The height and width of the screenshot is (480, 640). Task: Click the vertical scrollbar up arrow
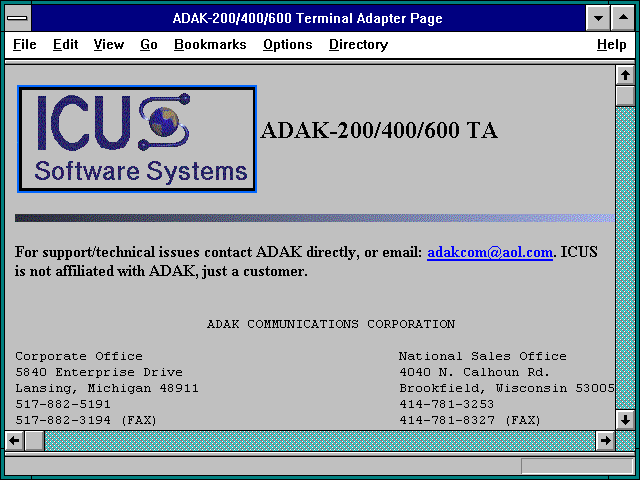(625, 75)
